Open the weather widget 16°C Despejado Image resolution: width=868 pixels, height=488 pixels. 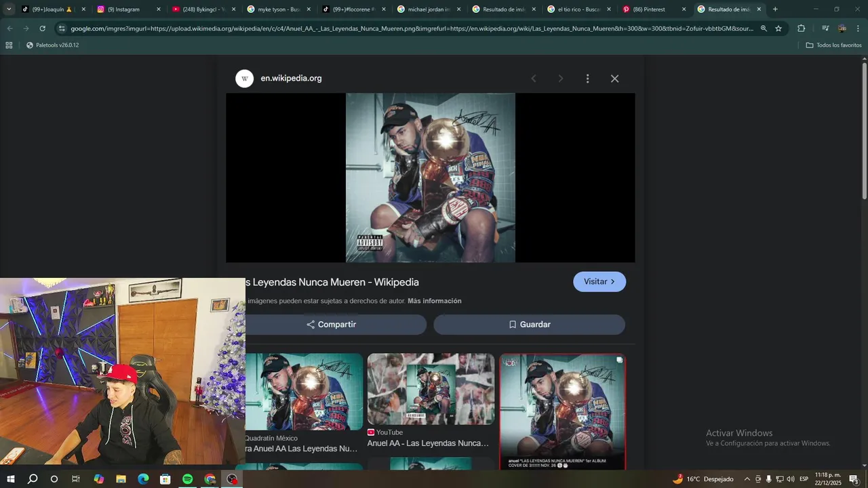[703, 479]
